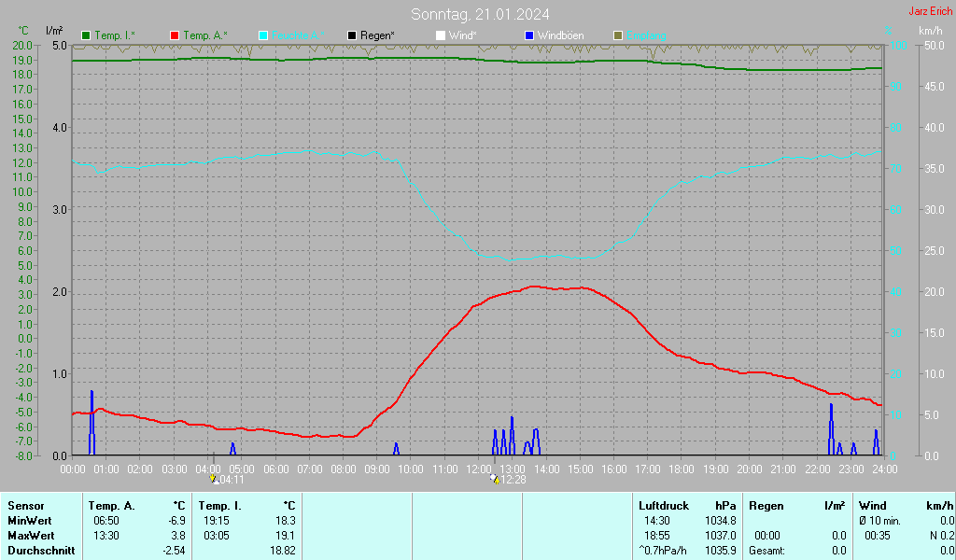Viewport: 956px width, 560px height.
Task: Click the moon marker icon at 04:11
Action: [214, 479]
